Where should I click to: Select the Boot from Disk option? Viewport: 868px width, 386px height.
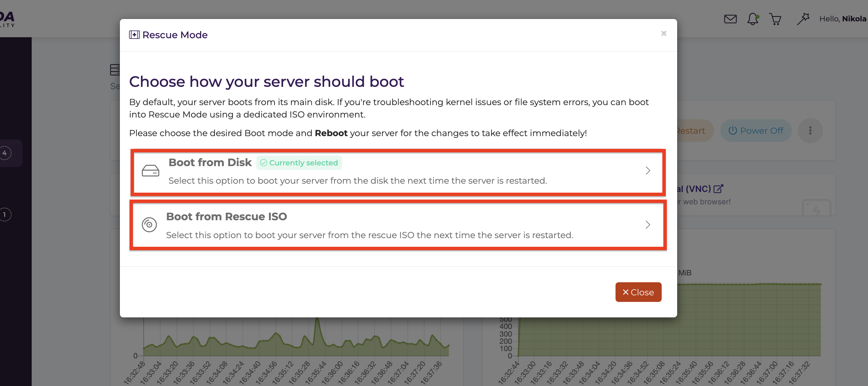coord(398,172)
